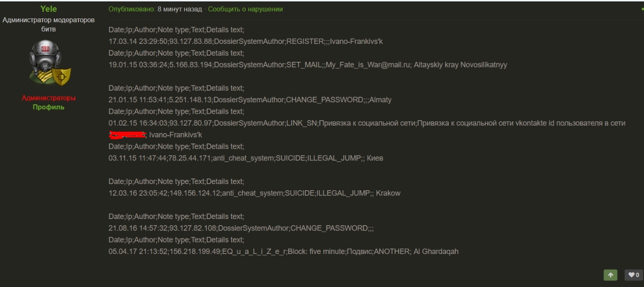Click the first CHANGE_PASSWORD entry from Almaty
Viewport: 644px width, 287px height.
tap(250, 100)
